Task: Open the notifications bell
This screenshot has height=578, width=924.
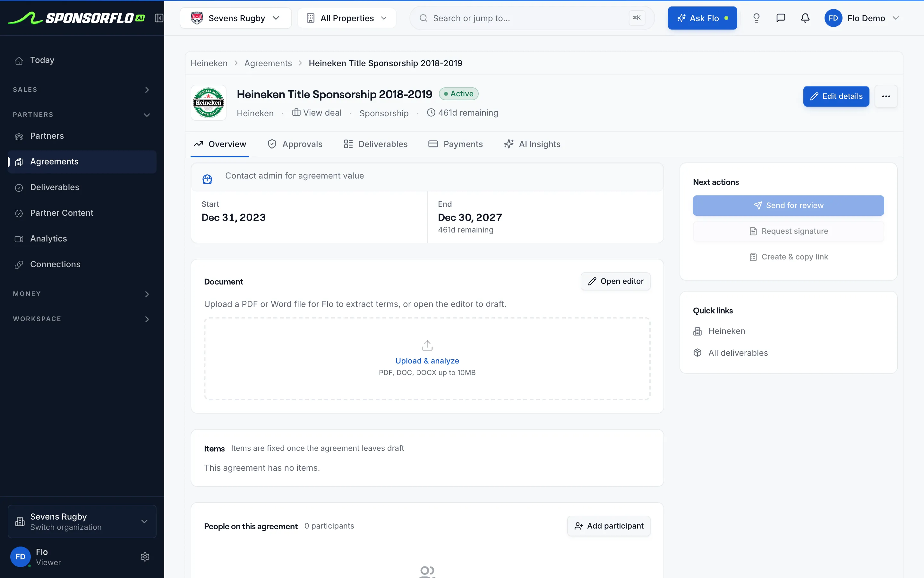Action: 805,18
